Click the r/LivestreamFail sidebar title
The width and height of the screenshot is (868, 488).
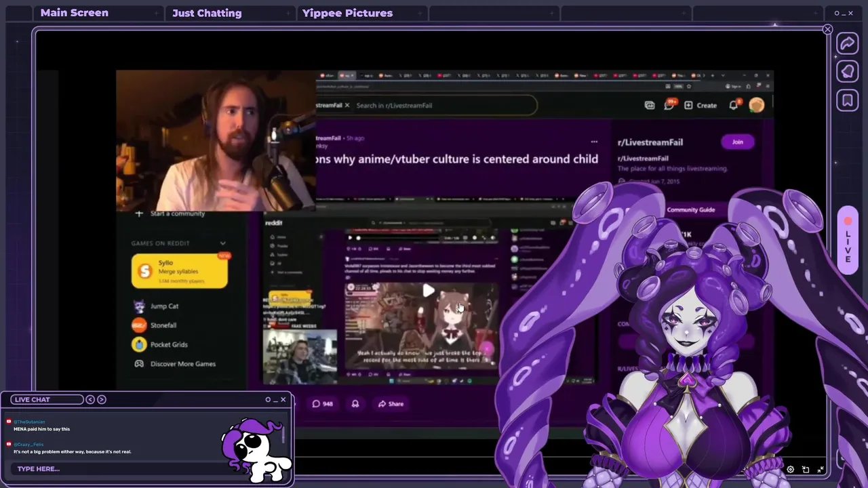(650, 142)
